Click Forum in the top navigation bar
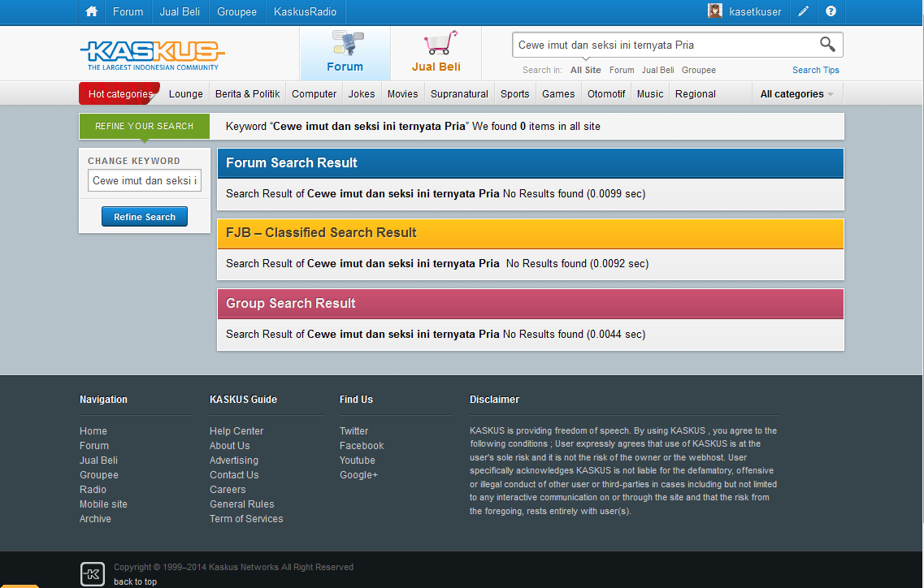 click(x=128, y=11)
